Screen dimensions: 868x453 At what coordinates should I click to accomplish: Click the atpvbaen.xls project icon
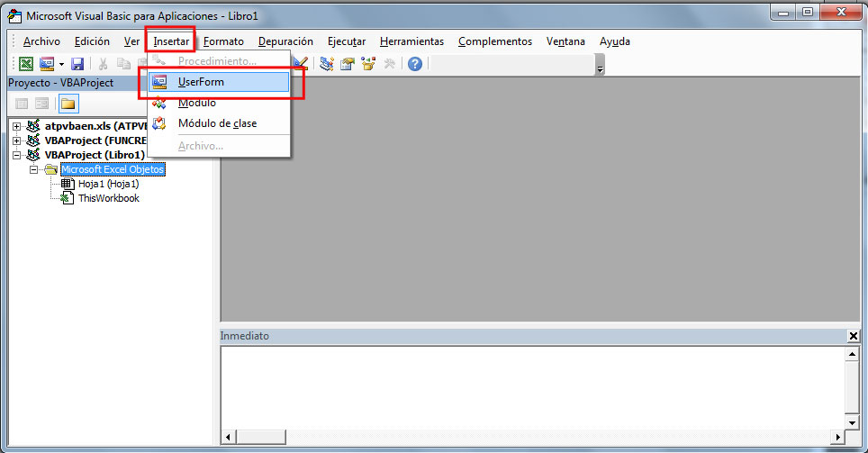pos(33,126)
